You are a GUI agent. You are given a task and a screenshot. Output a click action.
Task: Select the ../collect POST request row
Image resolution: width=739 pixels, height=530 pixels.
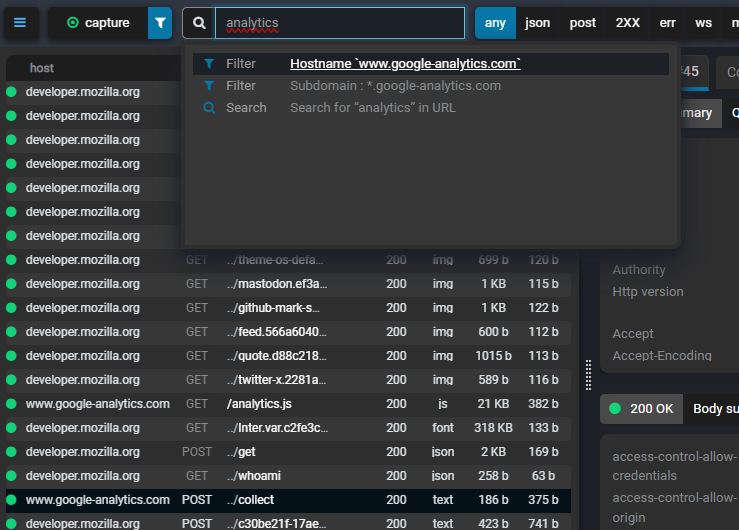pos(288,500)
